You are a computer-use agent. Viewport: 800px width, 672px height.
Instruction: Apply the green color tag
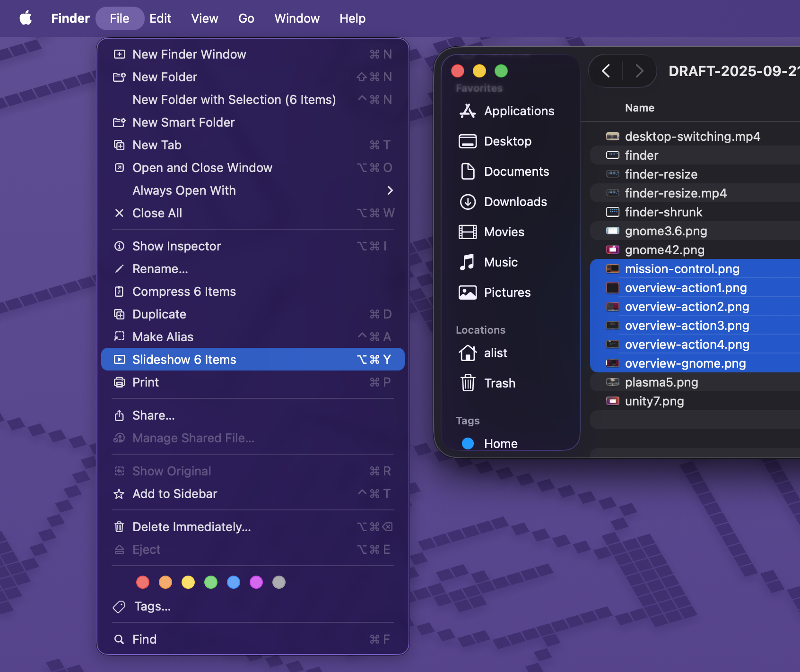click(x=211, y=582)
